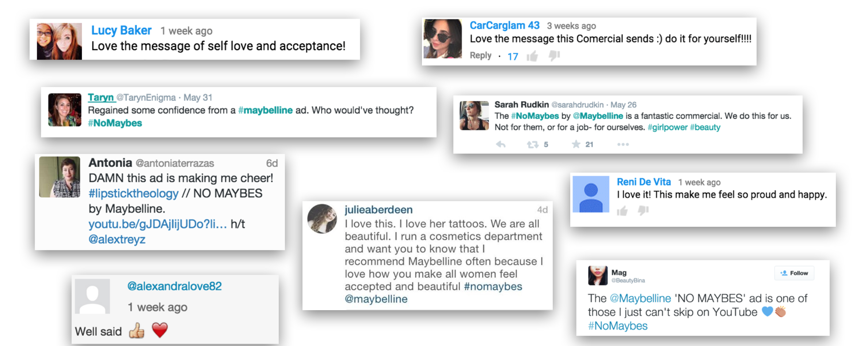The width and height of the screenshot is (868, 346).
Task: Thumbs up Reni De Vita's comment
Action: [622, 211]
